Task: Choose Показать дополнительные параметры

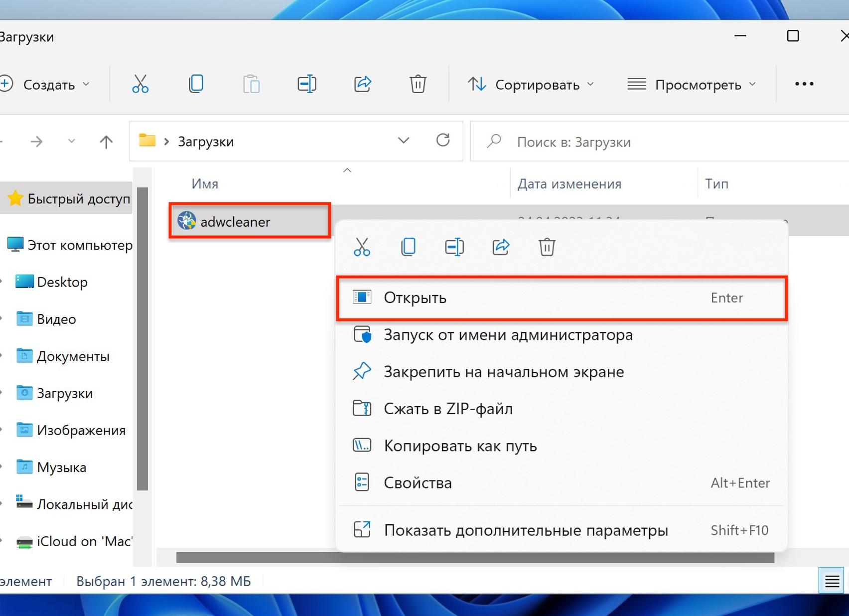Action: pos(562,530)
